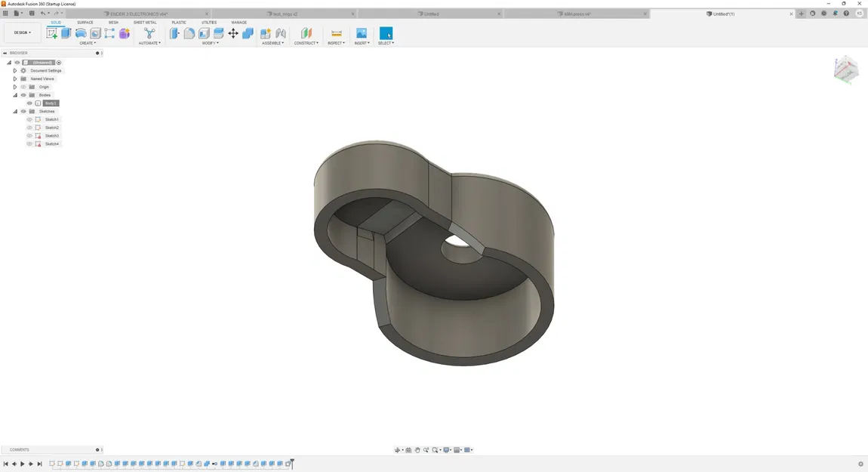This screenshot has height=472, width=868.
Task: Click the Automate tool icon
Action: point(149,33)
